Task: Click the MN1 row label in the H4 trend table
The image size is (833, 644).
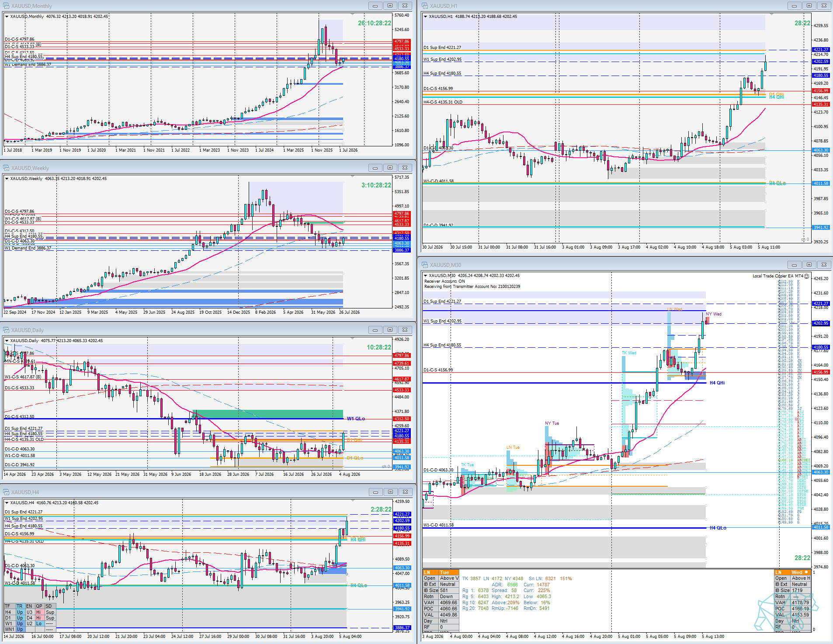Action: tap(10, 630)
